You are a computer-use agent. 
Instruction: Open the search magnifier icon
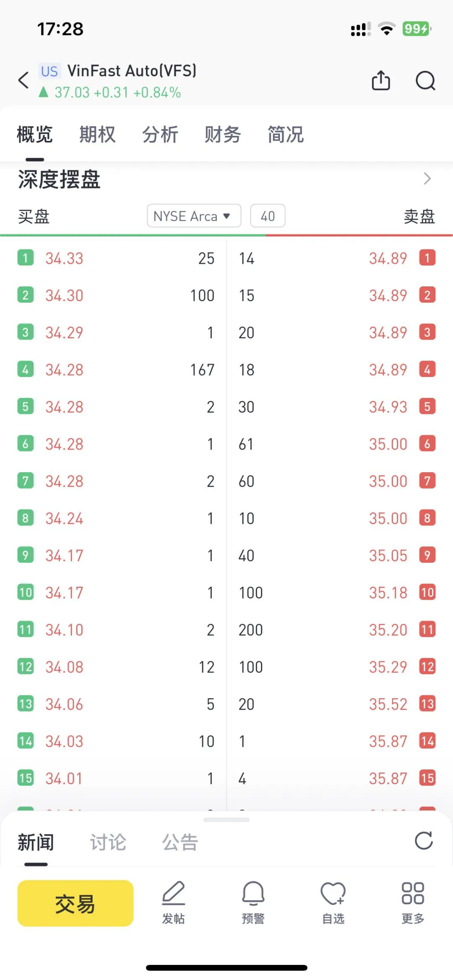tap(425, 80)
